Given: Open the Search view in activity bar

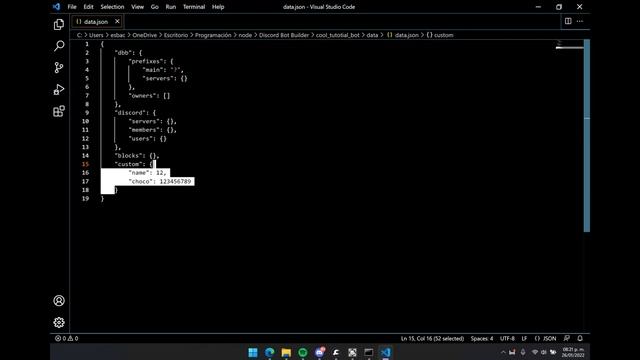Looking at the screenshot, I should [x=59, y=46].
